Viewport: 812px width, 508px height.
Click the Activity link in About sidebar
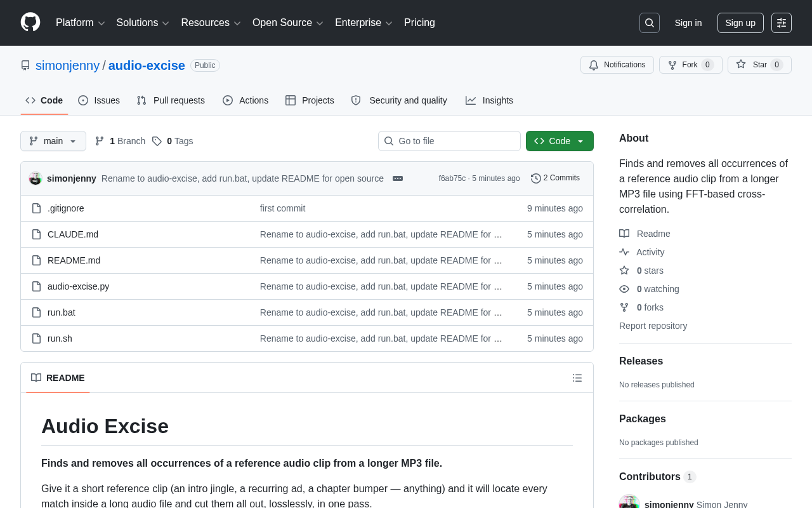[x=642, y=252]
